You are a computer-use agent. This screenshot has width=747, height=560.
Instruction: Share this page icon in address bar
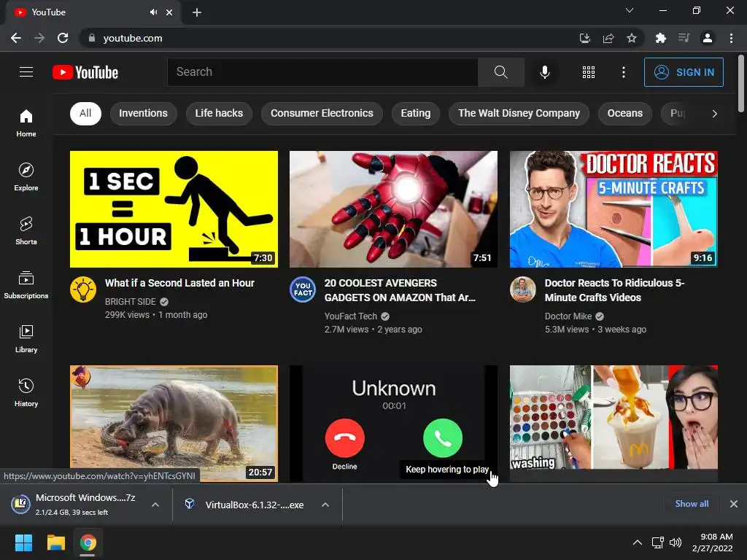pyautogui.click(x=608, y=38)
